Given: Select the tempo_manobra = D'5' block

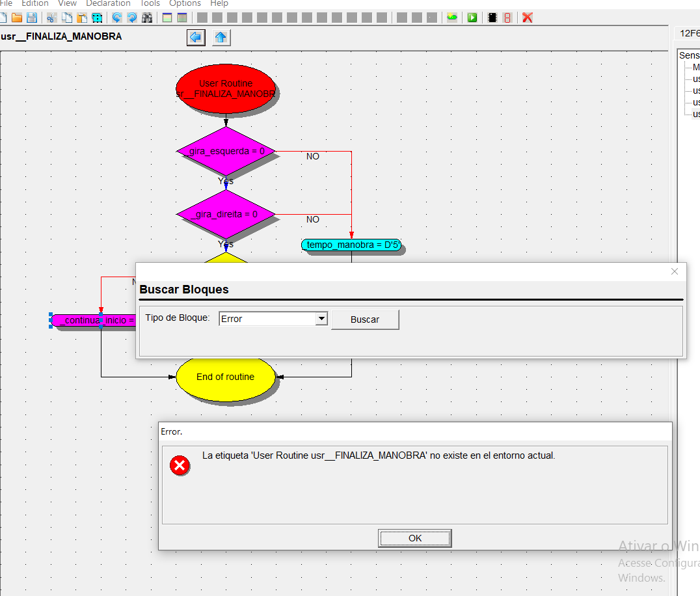Looking at the screenshot, I should pos(351,245).
